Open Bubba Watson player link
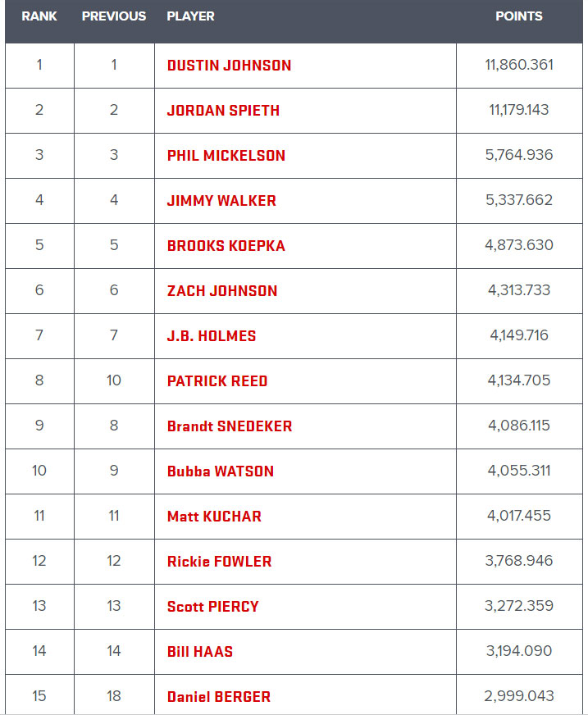Viewport: 588px width, 715px height. (221, 472)
